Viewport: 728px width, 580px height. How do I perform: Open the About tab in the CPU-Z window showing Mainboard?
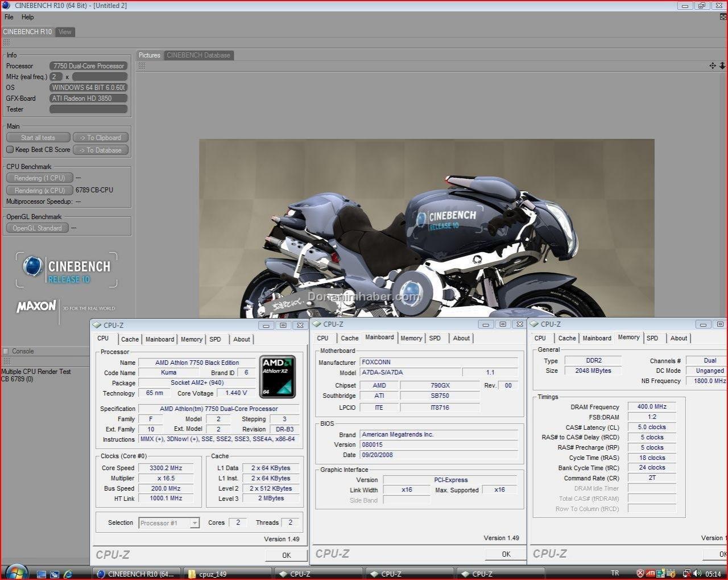pos(461,338)
